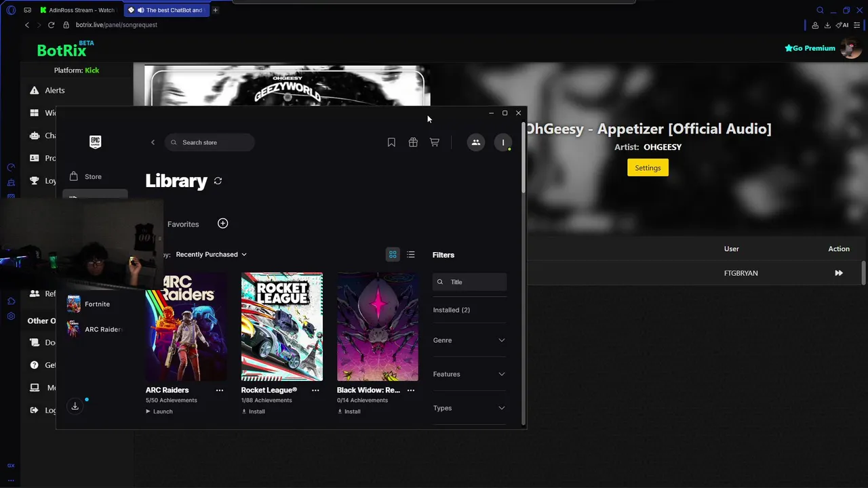Switch to the AdinRoss Stream browser tab
868x488 pixels.
pyautogui.click(x=77, y=10)
